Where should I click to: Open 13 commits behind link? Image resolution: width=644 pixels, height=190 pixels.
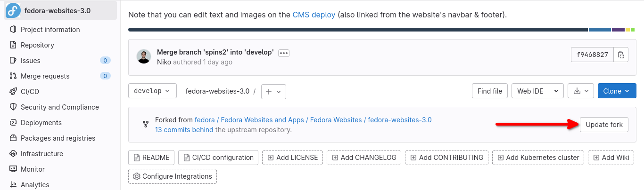[184, 130]
